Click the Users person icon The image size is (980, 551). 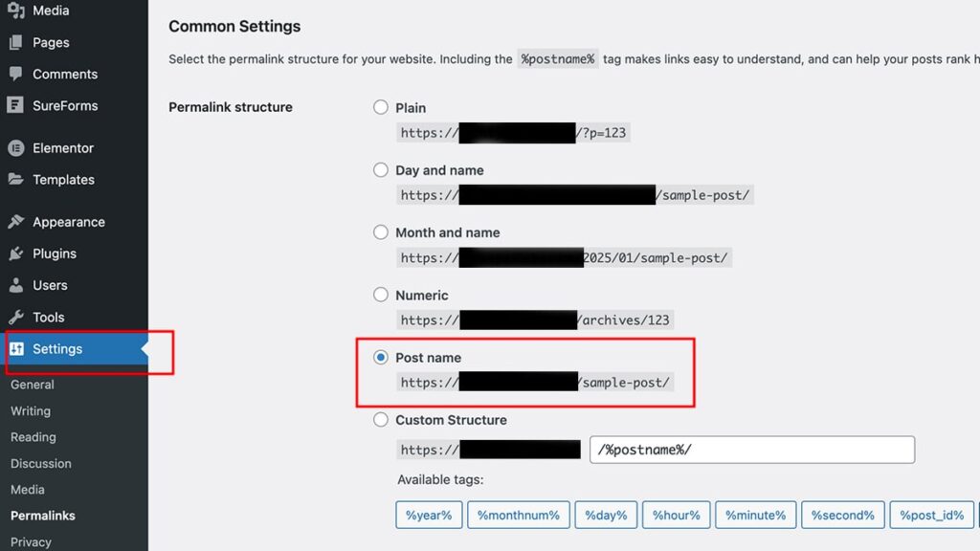click(x=16, y=285)
